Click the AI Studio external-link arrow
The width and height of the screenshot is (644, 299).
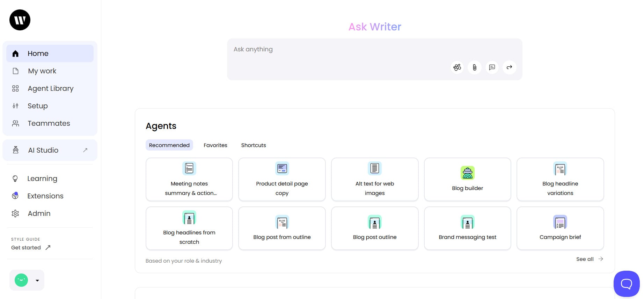[x=85, y=150]
